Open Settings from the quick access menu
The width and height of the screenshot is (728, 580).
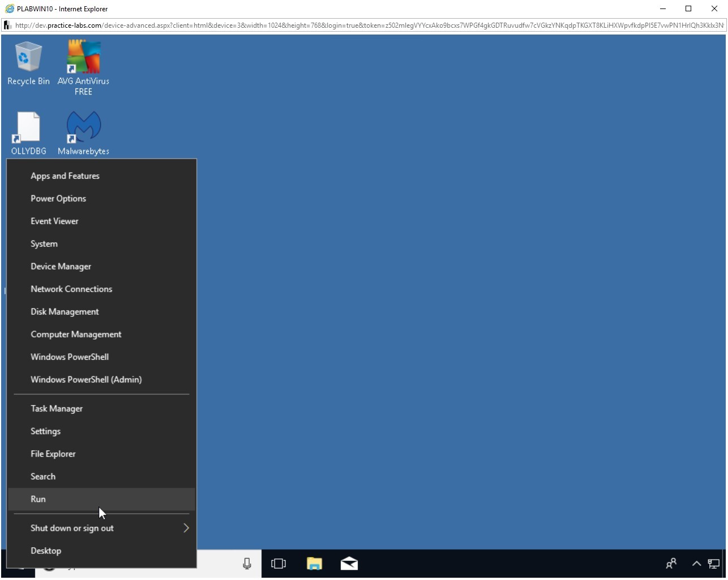(x=45, y=431)
